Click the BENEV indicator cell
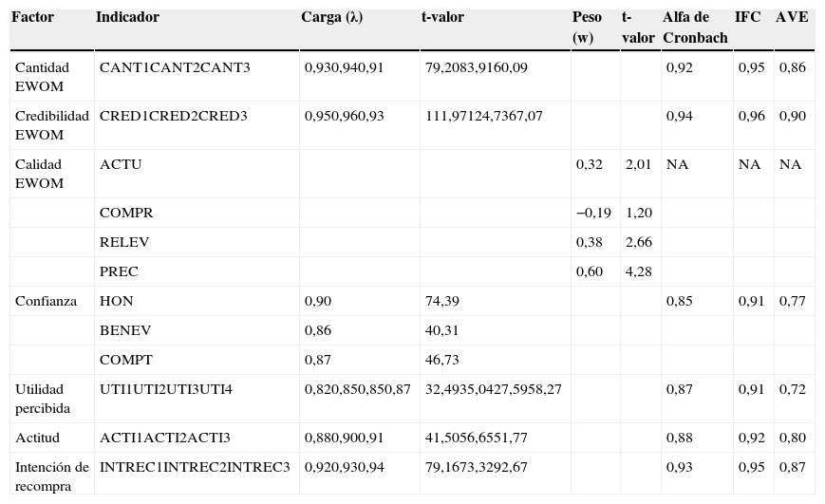Viewport: 825px width, 504px height. click(x=125, y=330)
